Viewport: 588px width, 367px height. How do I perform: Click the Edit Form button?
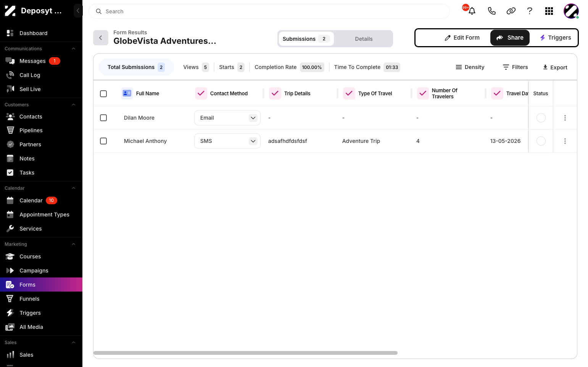[462, 38]
